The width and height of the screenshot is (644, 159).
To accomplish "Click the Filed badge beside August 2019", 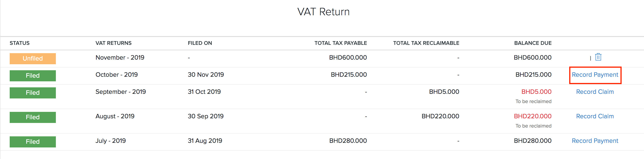I will 33,117.
